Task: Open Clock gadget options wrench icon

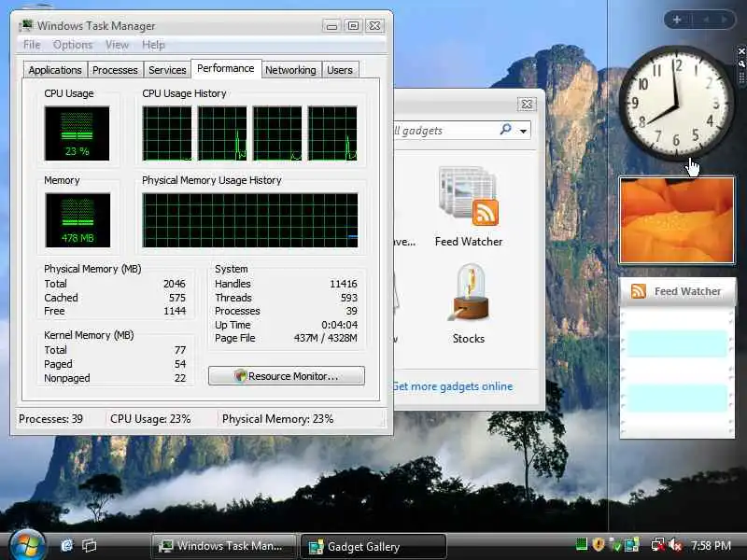Action: pos(741,63)
